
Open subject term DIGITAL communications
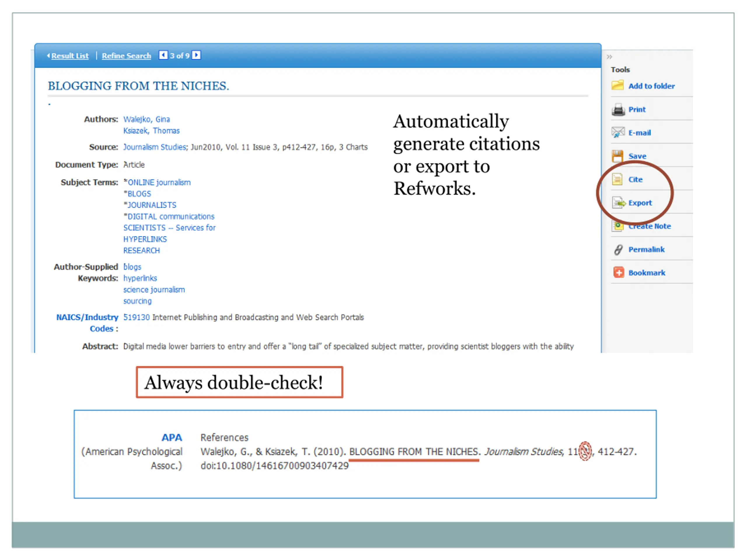click(170, 216)
